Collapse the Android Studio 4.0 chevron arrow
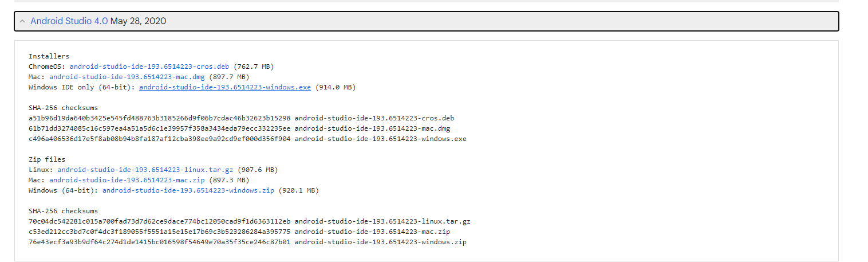This screenshot has width=868, height=262. (22, 21)
